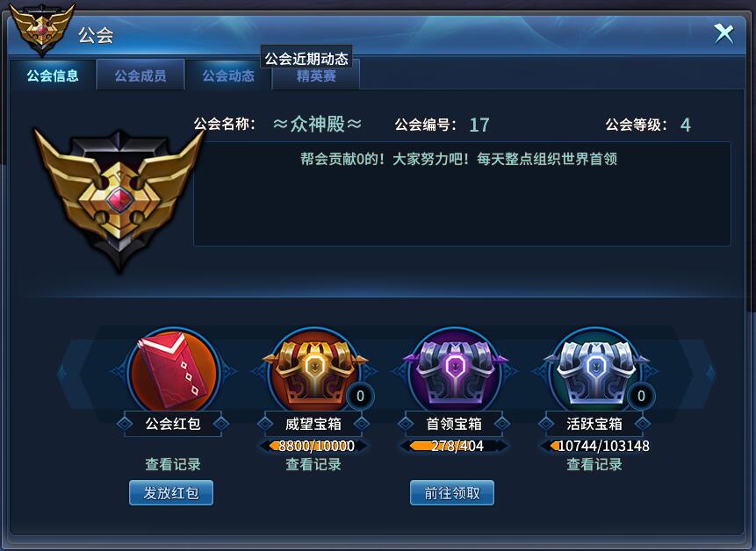Viewport: 756px width, 551px height.
Task: Select the 首领宝箱 purple chest icon
Action: tap(455, 369)
